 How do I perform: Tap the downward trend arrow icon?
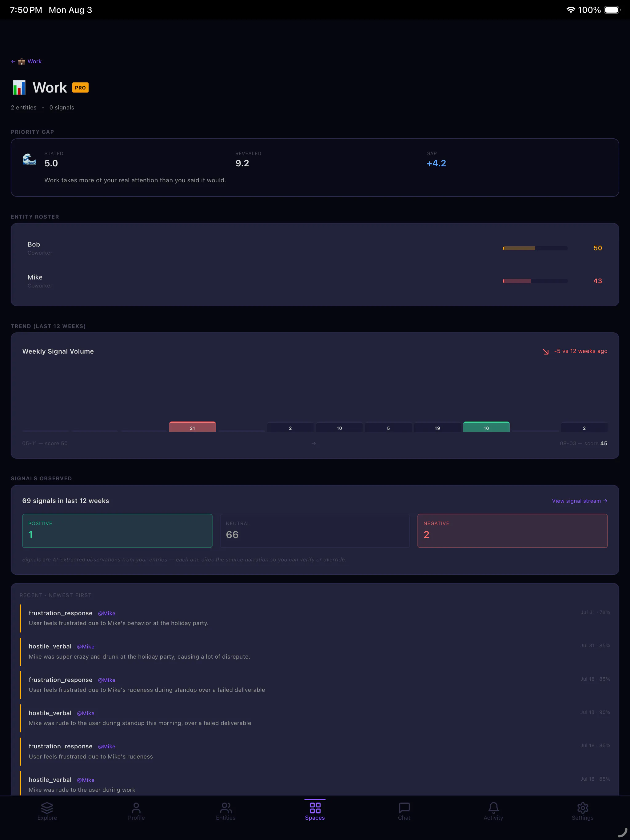[546, 351]
